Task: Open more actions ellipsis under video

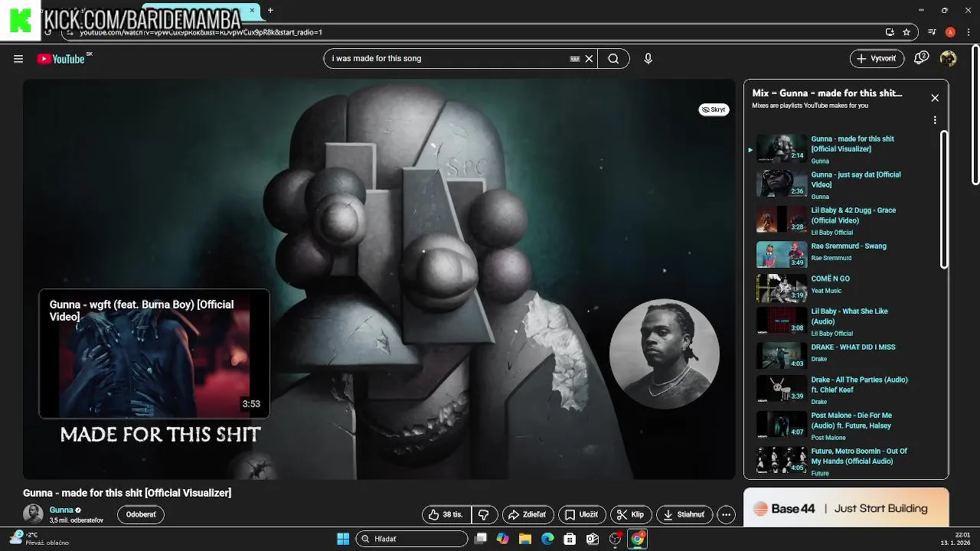Action: click(x=727, y=515)
